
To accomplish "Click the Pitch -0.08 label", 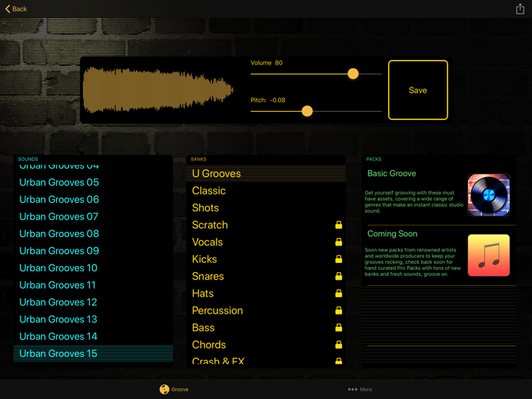I will pyautogui.click(x=268, y=100).
